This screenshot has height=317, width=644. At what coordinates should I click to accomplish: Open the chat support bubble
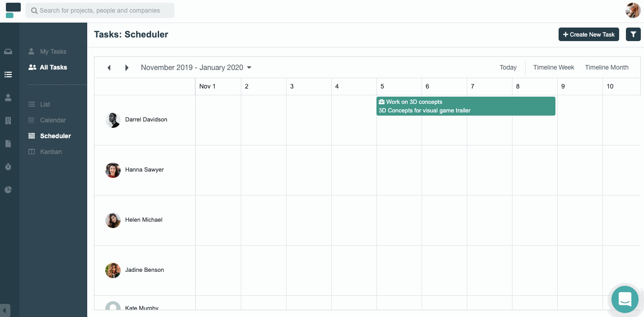click(625, 299)
